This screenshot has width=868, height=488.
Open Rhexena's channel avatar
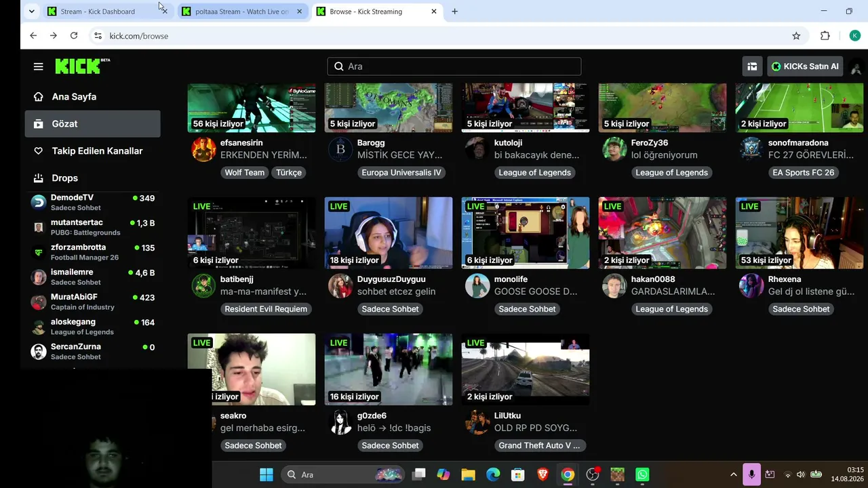click(x=751, y=285)
